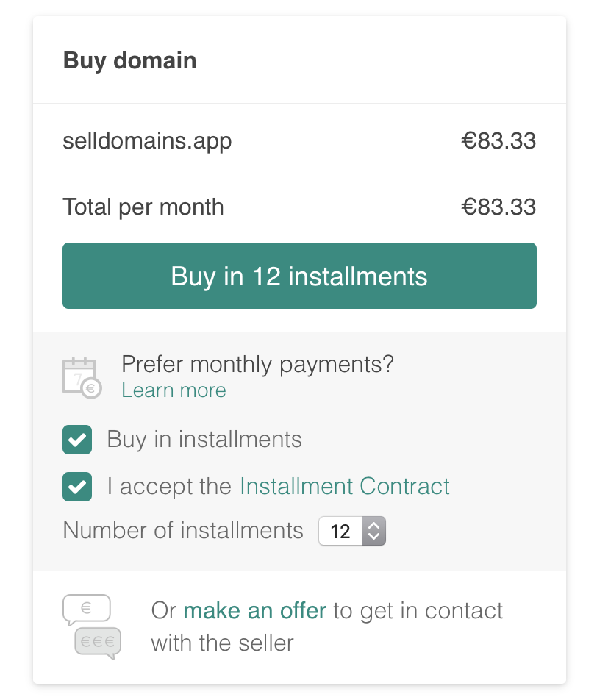Click the Total per month label
The width and height of the screenshot is (597, 700).
[143, 207]
